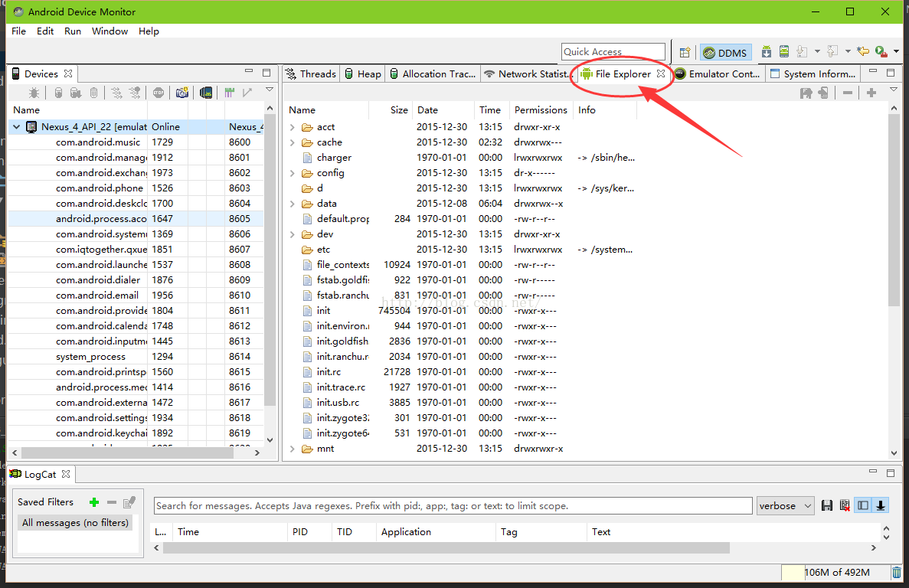Click the Edit selected LogCat filter icon
Viewport: 909px width, 588px height.
coord(129,502)
